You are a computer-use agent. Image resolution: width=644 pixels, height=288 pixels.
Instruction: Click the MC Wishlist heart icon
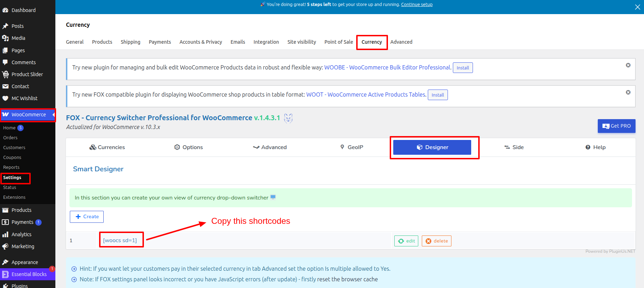(5, 98)
